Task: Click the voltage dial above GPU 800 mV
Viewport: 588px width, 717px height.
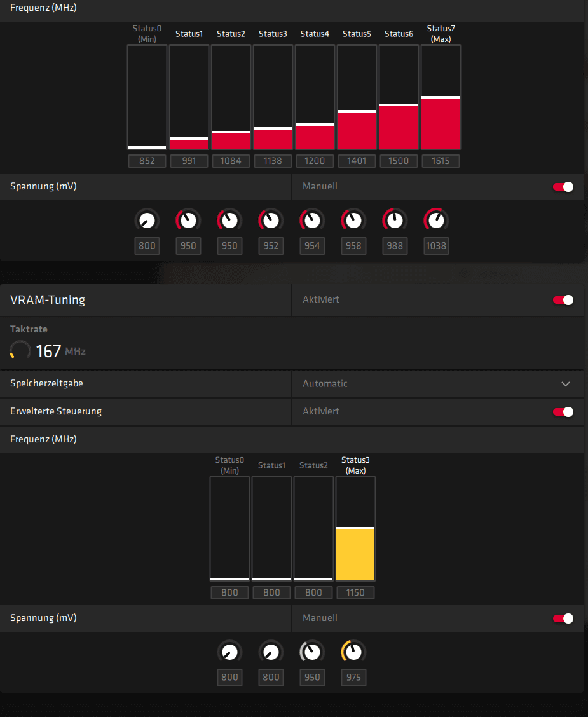Action: pyautogui.click(x=147, y=221)
